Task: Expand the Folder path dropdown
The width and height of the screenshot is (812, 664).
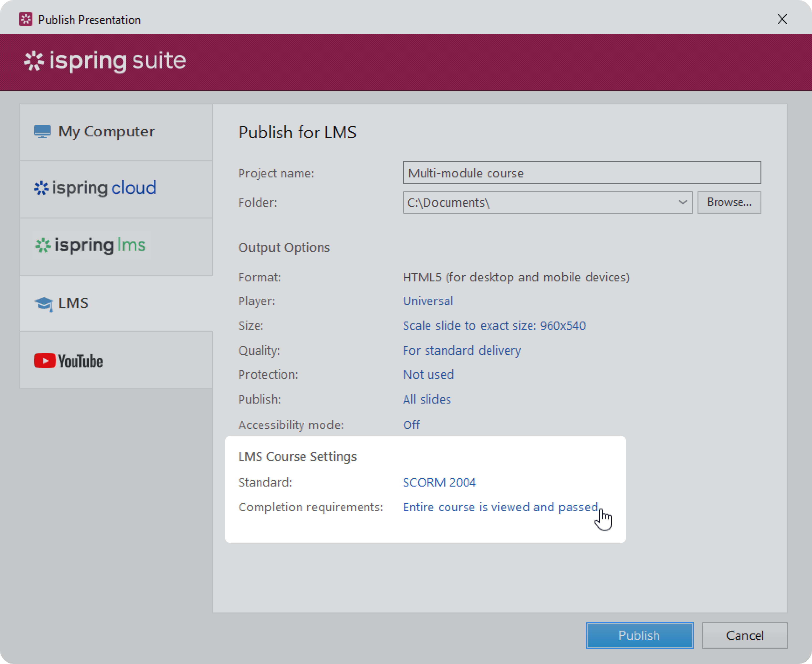Action: click(x=683, y=202)
